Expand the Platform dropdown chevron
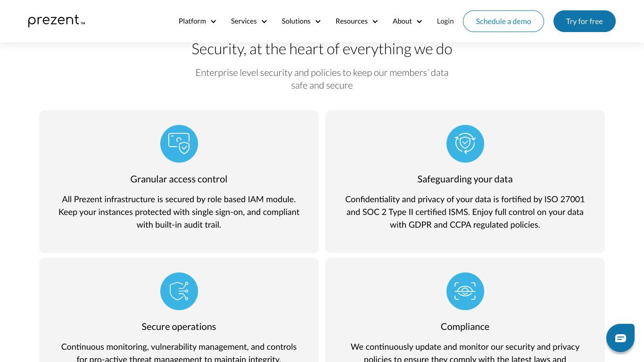This screenshot has width=644, height=362. coord(213,21)
